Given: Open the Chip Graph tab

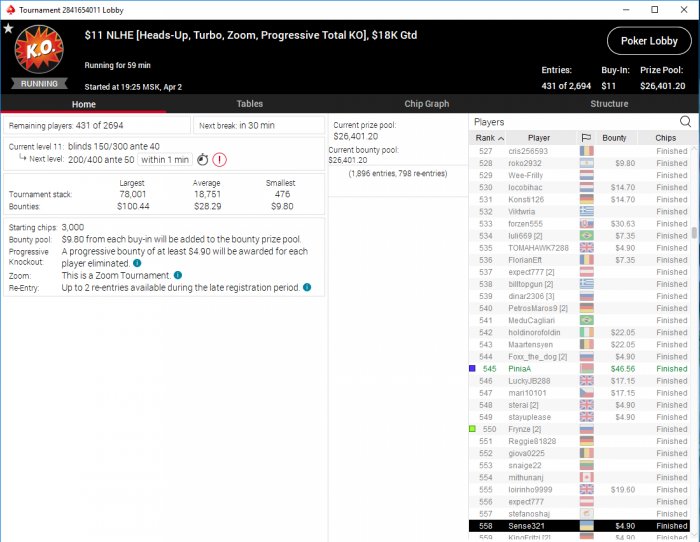Looking at the screenshot, I should coord(426,104).
